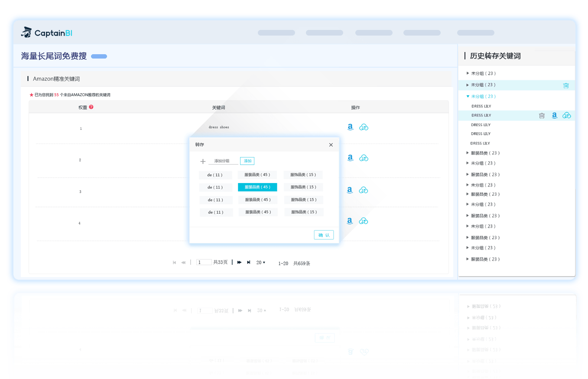Open Amazon icon in weight 3 row
The width and height of the screenshot is (588, 379).
pos(350,190)
